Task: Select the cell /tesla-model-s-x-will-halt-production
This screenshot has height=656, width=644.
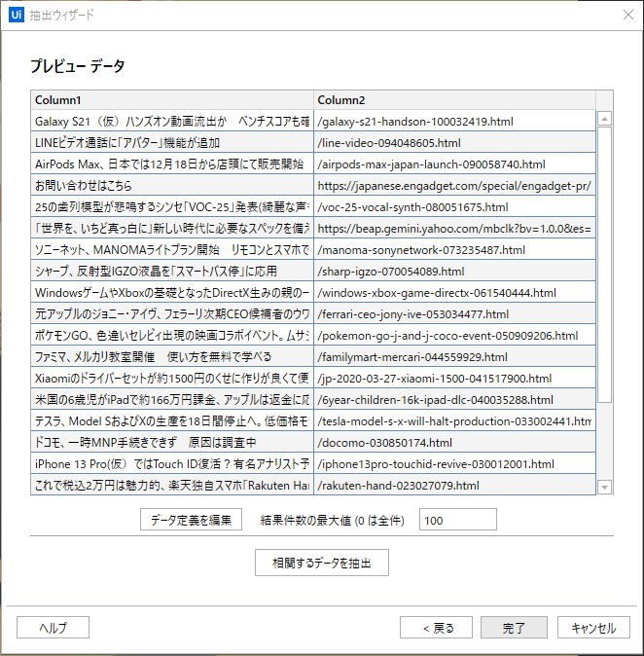Action: point(454,420)
